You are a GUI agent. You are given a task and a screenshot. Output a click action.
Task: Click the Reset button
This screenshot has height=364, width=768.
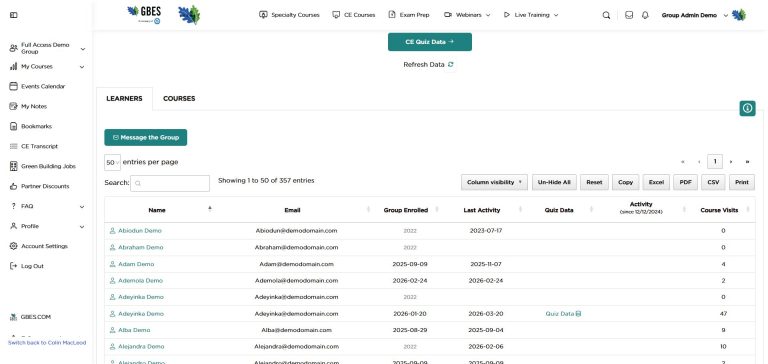pyautogui.click(x=594, y=182)
